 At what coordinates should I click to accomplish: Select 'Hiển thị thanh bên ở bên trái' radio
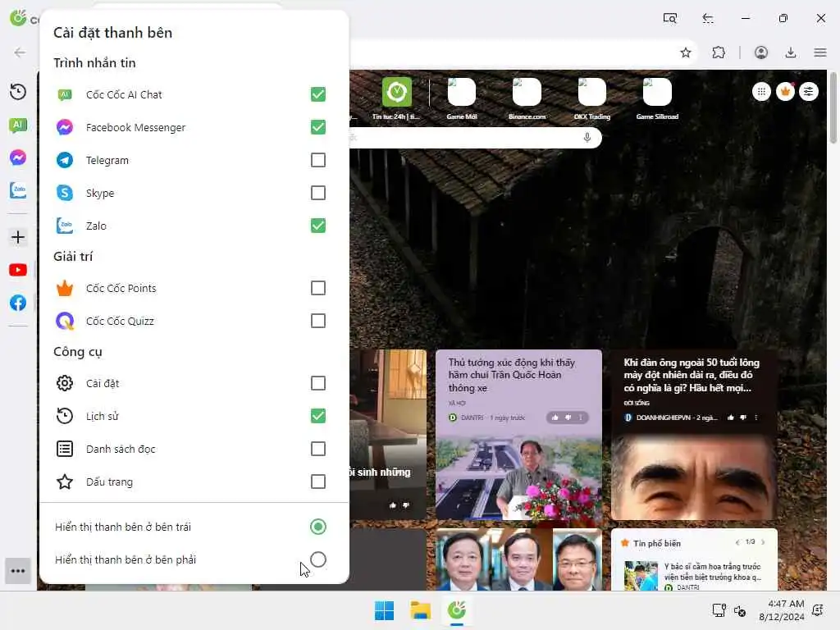coord(318,527)
